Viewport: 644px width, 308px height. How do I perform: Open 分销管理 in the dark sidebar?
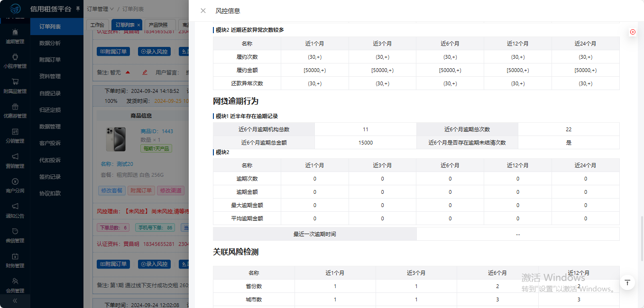[x=15, y=136]
